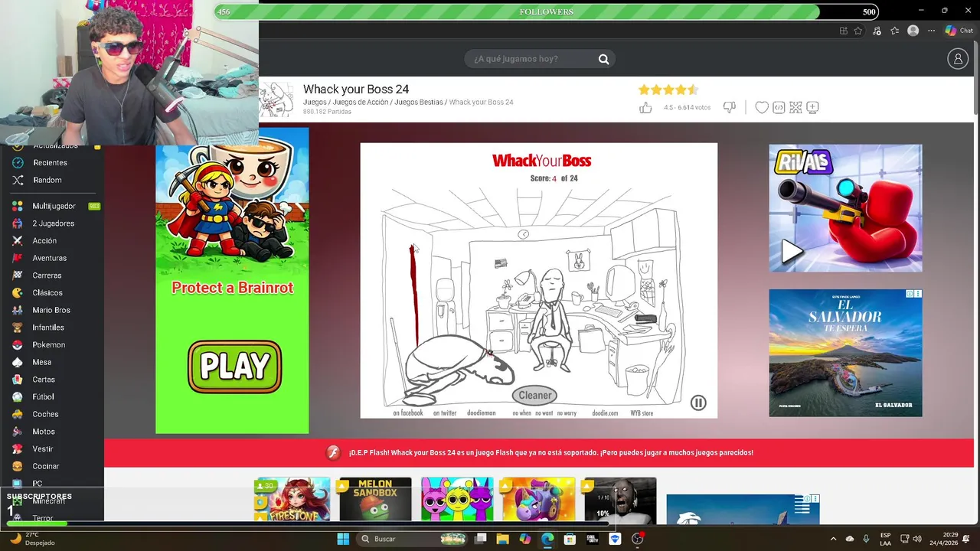Open the Firestone game thumbnail
Screen dimensions: 980x551
pyautogui.click(x=292, y=500)
